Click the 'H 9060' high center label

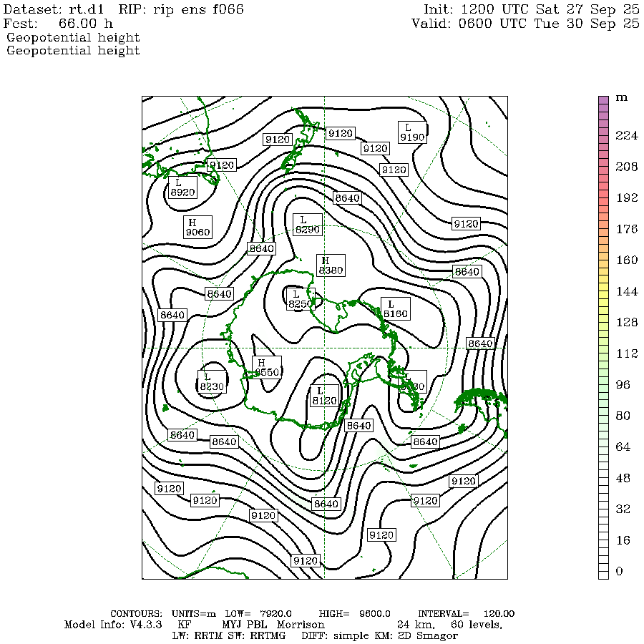click(x=198, y=227)
